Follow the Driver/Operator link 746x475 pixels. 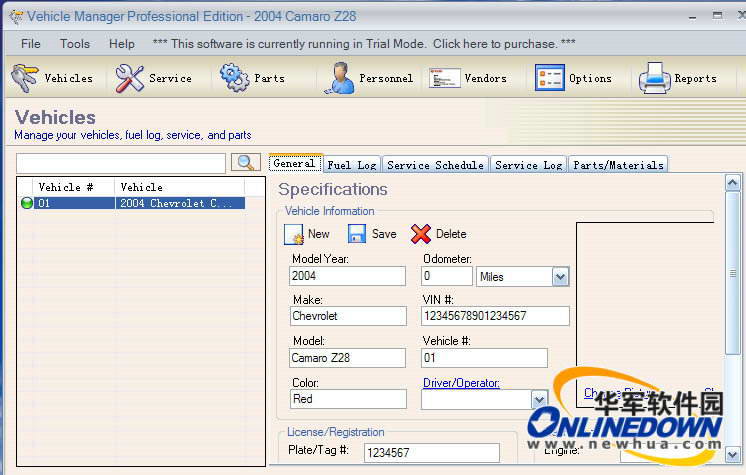pyautogui.click(x=461, y=383)
